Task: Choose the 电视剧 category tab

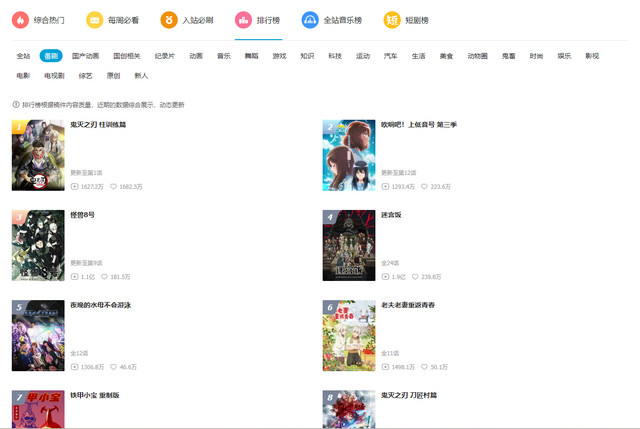Action: point(55,75)
